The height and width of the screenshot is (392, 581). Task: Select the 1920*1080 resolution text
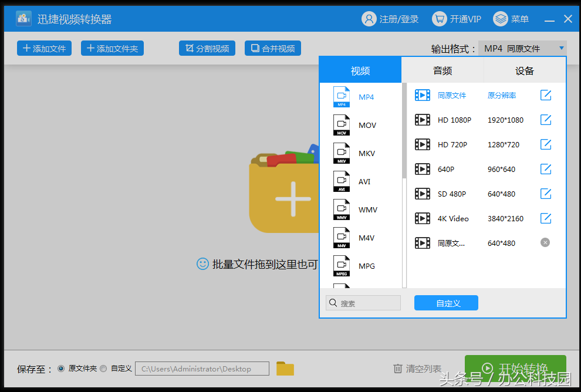point(505,120)
